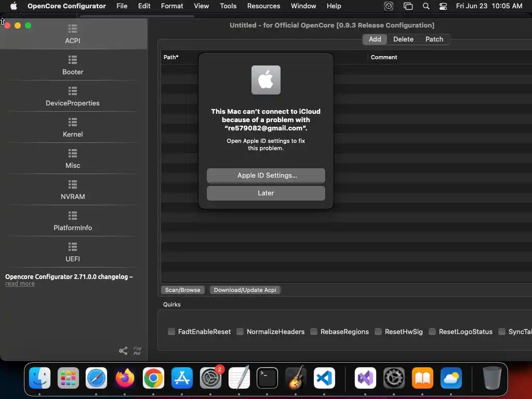Open System Preferences with badge in Dock
Image resolution: width=532 pixels, height=399 pixels.
point(210,378)
